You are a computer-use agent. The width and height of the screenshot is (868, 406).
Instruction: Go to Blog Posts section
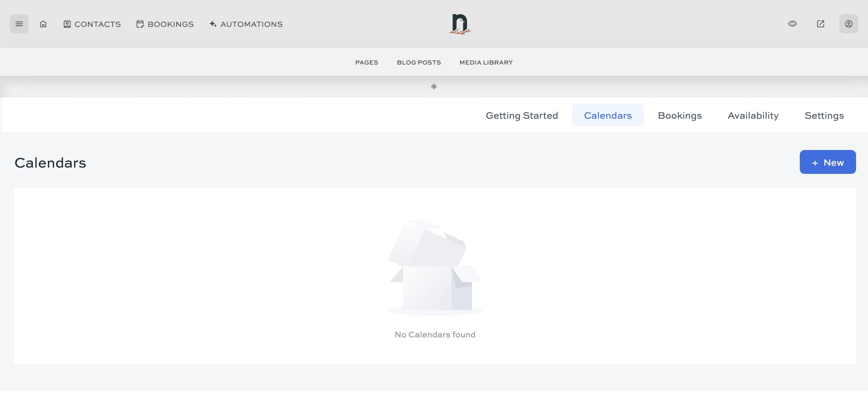419,63
